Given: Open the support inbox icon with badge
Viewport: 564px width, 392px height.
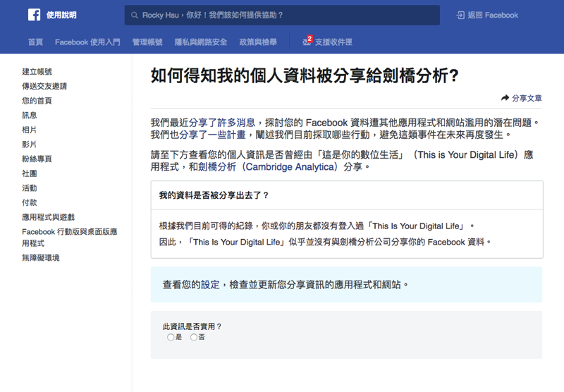Looking at the screenshot, I should pyautogui.click(x=307, y=42).
